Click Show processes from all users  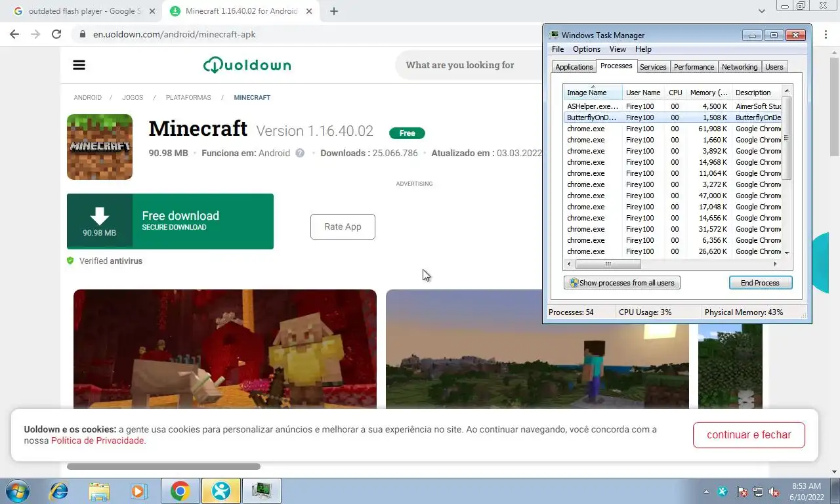pyautogui.click(x=622, y=283)
